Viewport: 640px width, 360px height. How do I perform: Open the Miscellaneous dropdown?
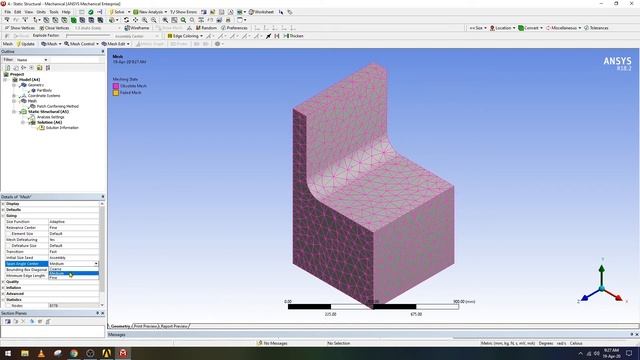[x=563, y=28]
